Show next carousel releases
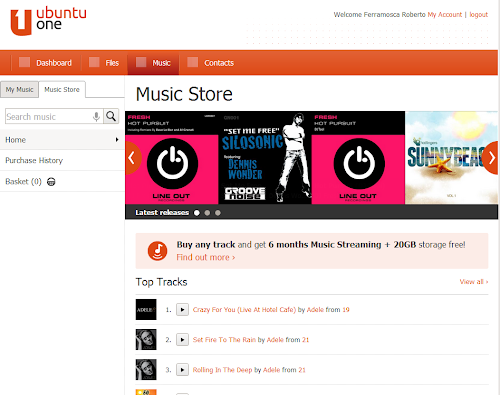Image resolution: width=500 pixels, height=395 pixels. [x=491, y=158]
